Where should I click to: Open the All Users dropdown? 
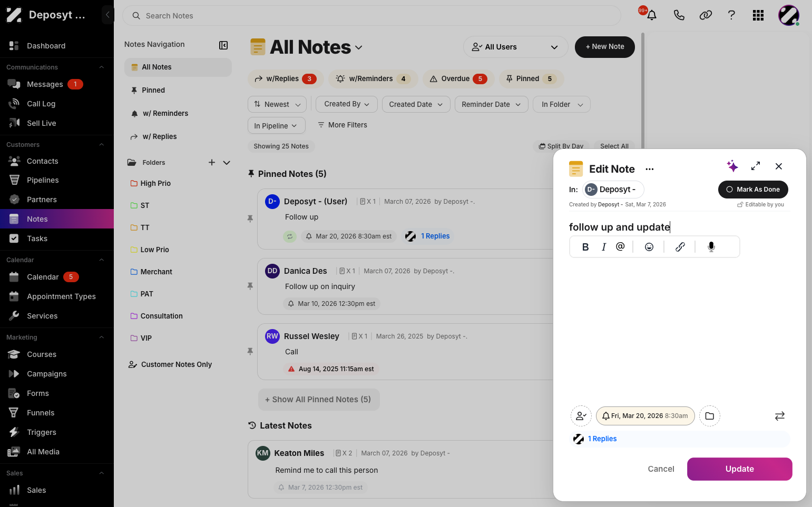pos(515,47)
